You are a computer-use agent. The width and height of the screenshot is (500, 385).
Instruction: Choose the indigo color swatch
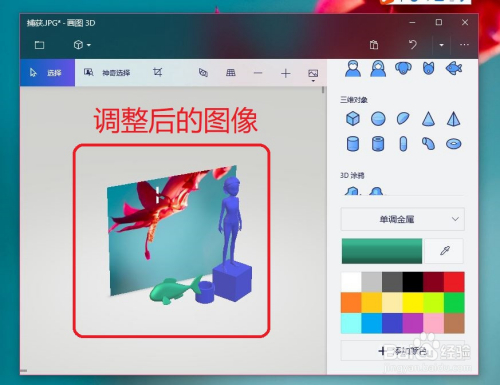pyautogui.click(x=392, y=323)
